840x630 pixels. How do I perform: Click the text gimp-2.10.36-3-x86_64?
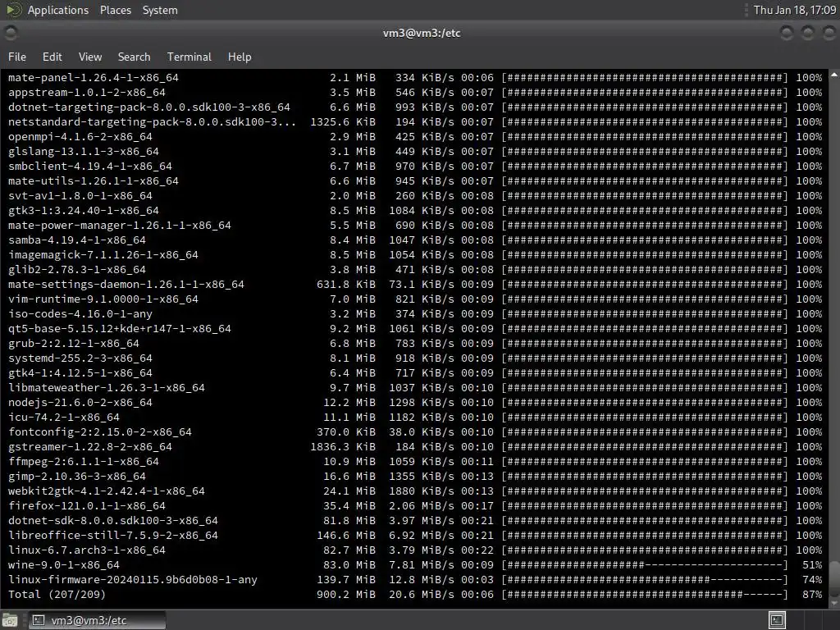coord(77,477)
